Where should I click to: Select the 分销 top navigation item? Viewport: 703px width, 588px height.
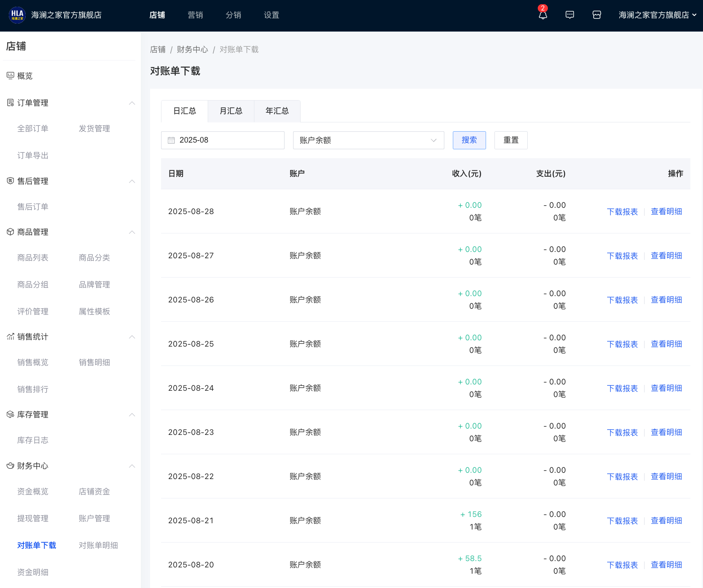coord(233,15)
